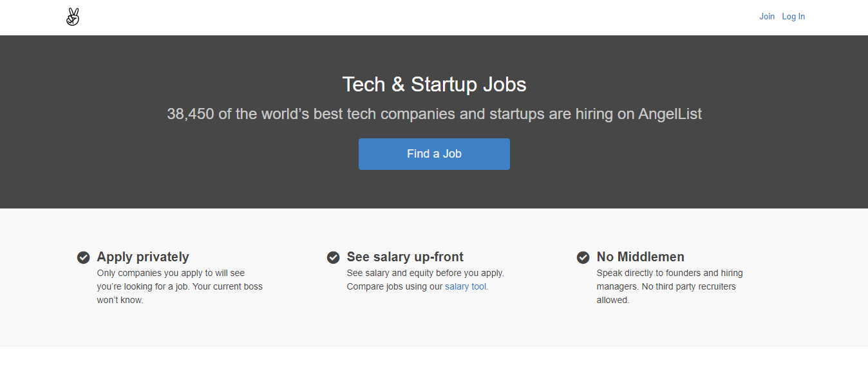Image resolution: width=868 pixels, height=379 pixels.
Task: Select the No Middlemen heading
Action: (x=640, y=257)
